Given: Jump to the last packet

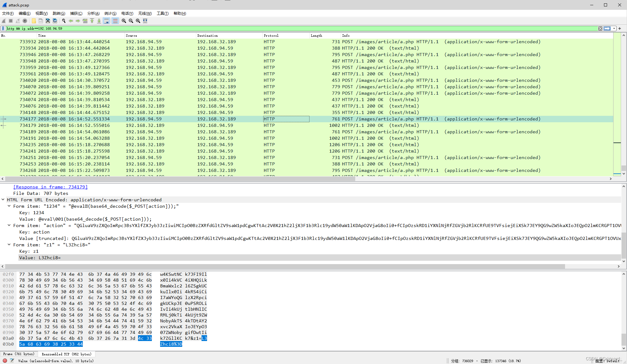Looking at the screenshot, I should coord(99,21).
